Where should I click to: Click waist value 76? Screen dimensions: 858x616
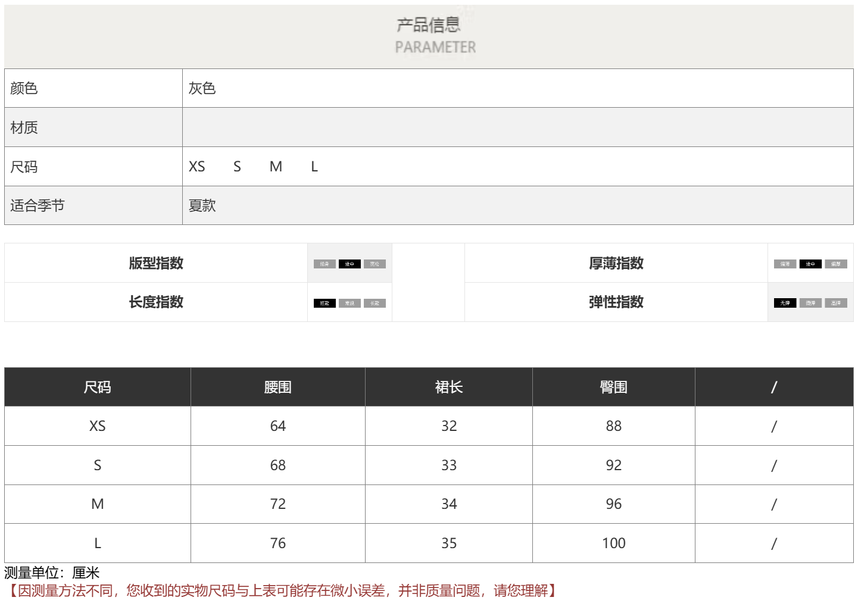coord(278,543)
